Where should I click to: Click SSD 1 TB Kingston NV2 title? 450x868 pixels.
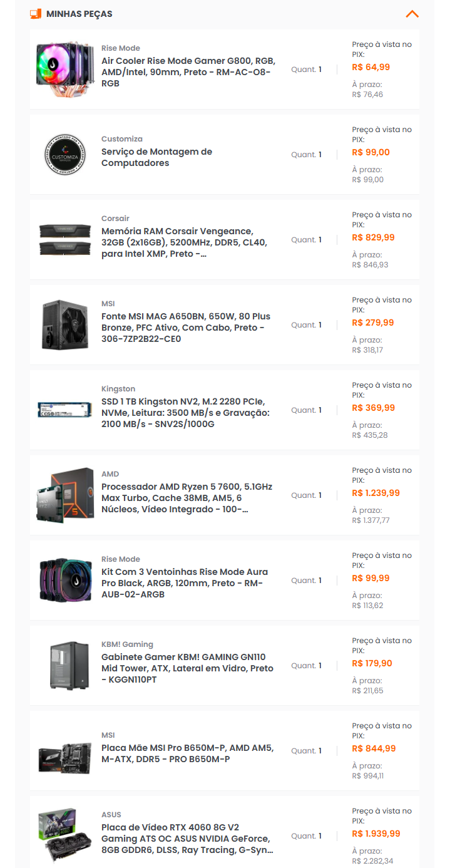(186, 413)
